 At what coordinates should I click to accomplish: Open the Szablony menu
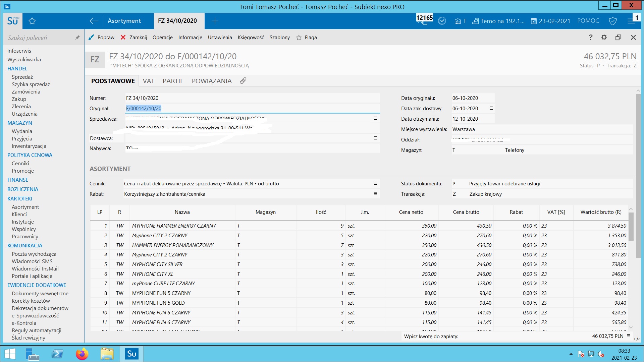280,38
